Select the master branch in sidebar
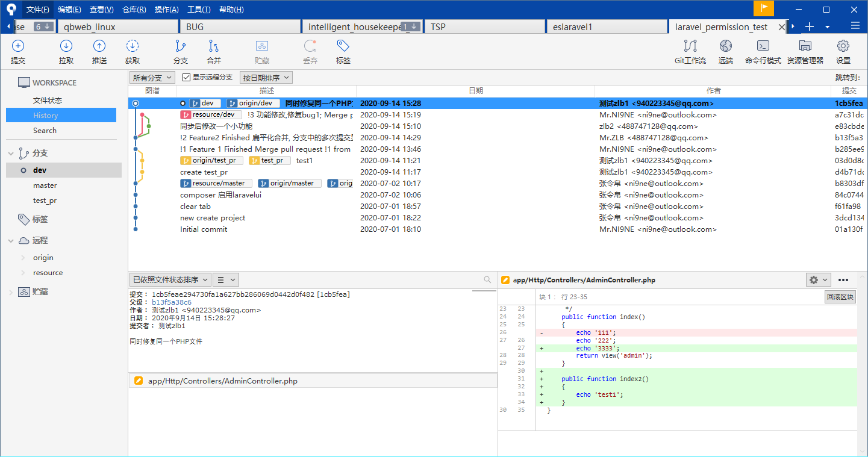868x457 pixels. [45, 185]
